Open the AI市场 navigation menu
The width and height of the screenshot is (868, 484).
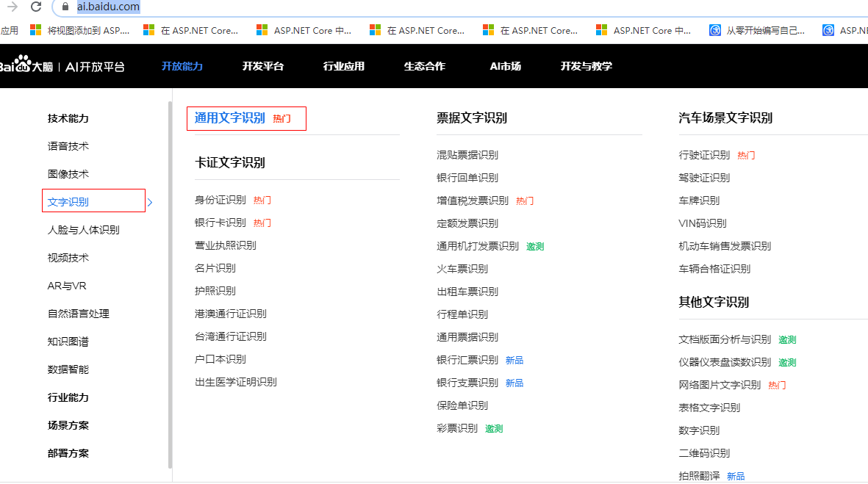pyautogui.click(x=506, y=66)
